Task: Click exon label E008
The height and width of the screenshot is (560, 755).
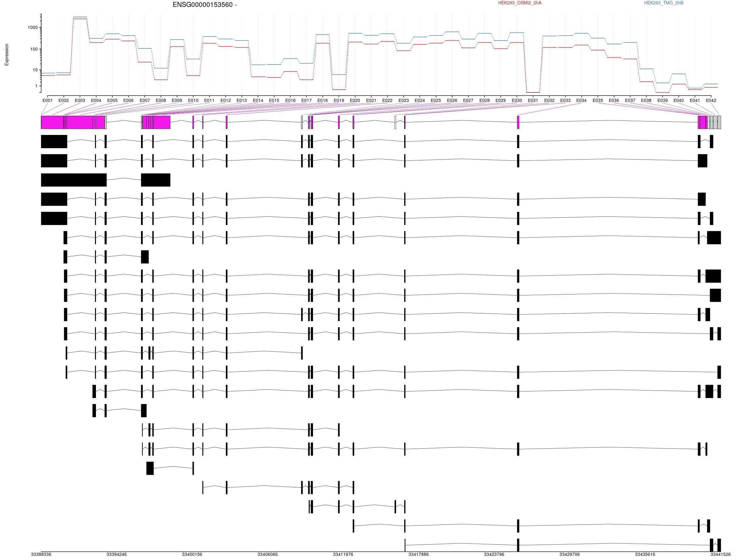Action: coord(161,100)
